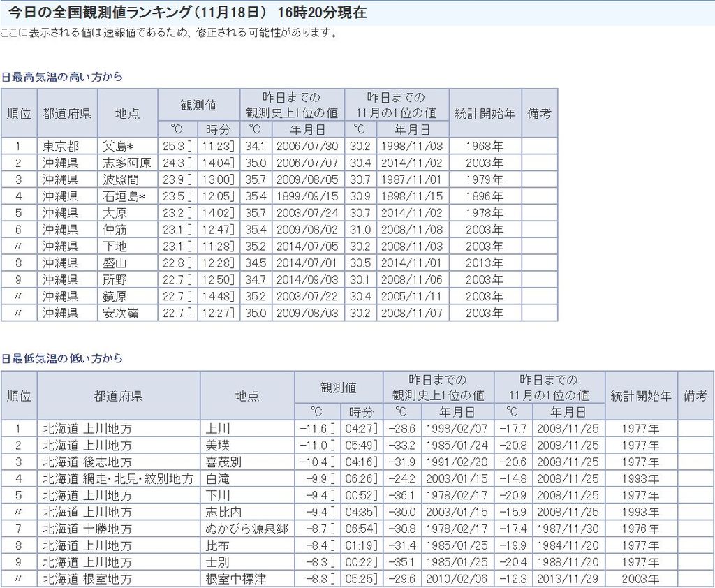715x588 pixels.
Task: Select the location 鏡原
Action: [x=115, y=296]
